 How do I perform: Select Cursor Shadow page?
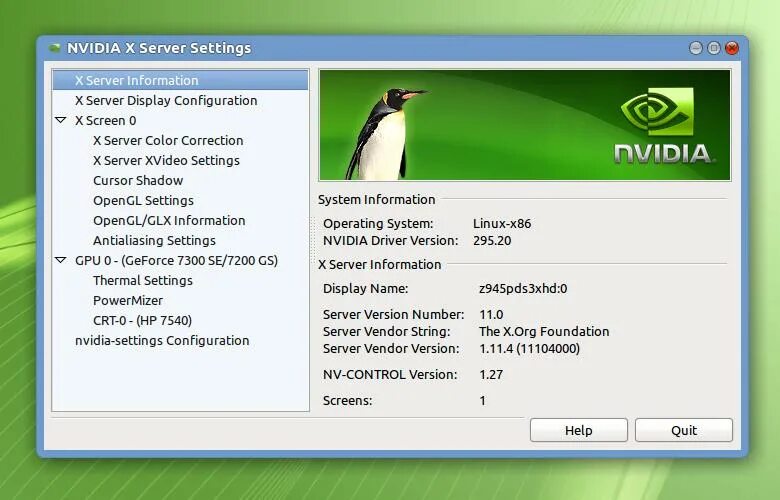[138, 180]
